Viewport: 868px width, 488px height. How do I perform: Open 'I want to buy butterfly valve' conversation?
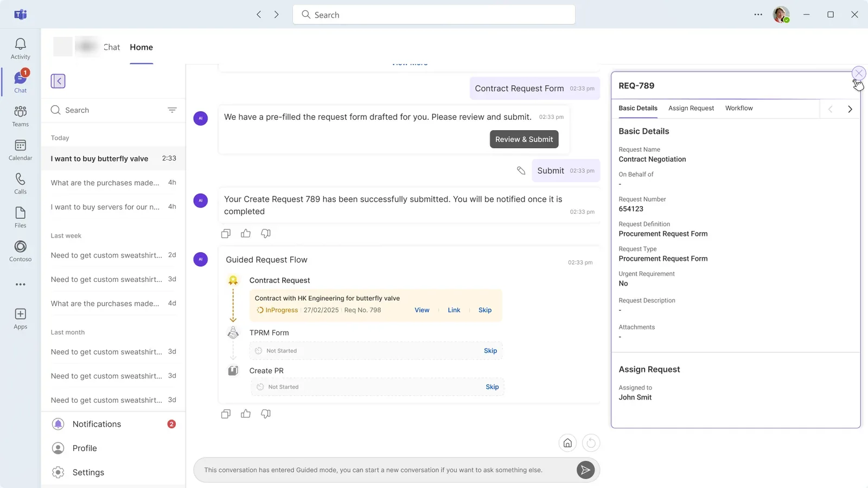[x=113, y=159]
